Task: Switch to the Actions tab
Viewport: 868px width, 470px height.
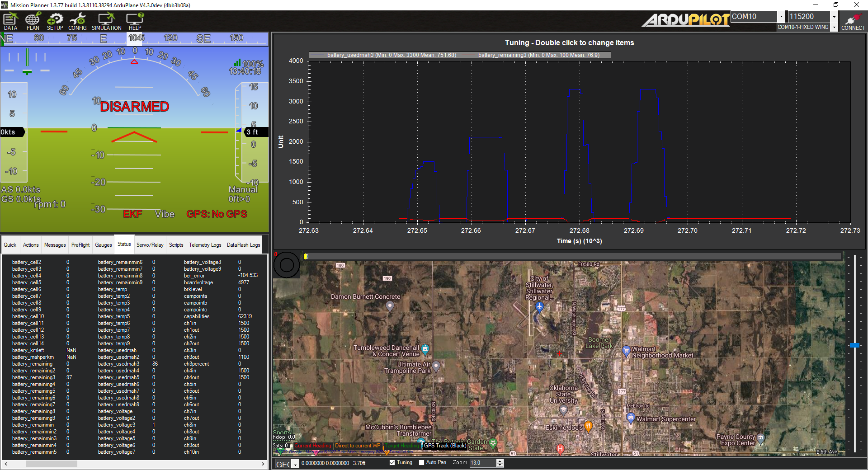Action: pyautogui.click(x=31, y=245)
